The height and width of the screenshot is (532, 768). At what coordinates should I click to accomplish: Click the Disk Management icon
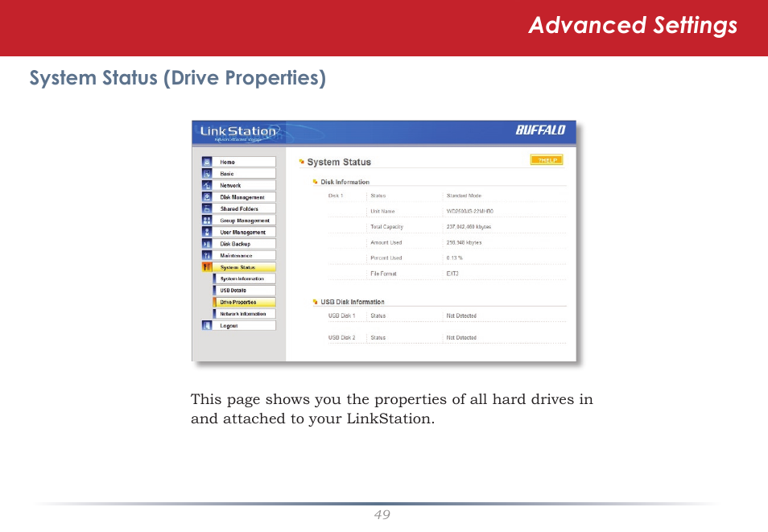207,197
